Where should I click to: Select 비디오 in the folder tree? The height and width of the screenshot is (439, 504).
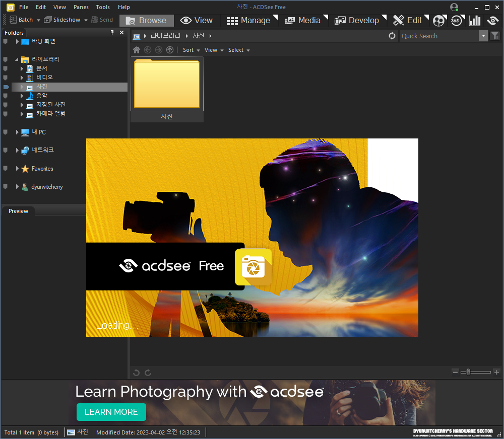coord(44,78)
